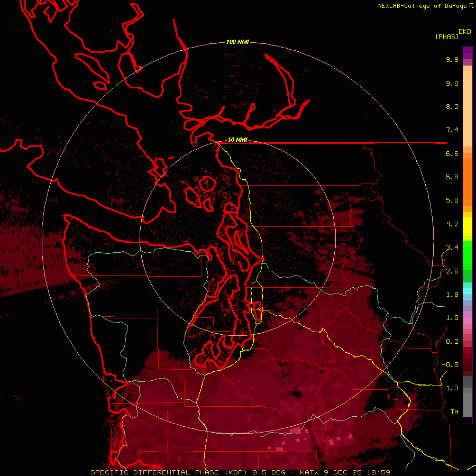Image resolution: width=476 pixels, height=476 pixels.
Task: Click the 9.0 value on the color scale
Action: coord(452,83)
